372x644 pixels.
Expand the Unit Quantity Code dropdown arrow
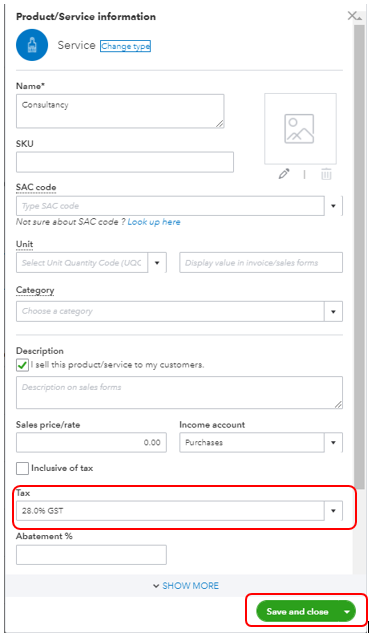point(157,263)
